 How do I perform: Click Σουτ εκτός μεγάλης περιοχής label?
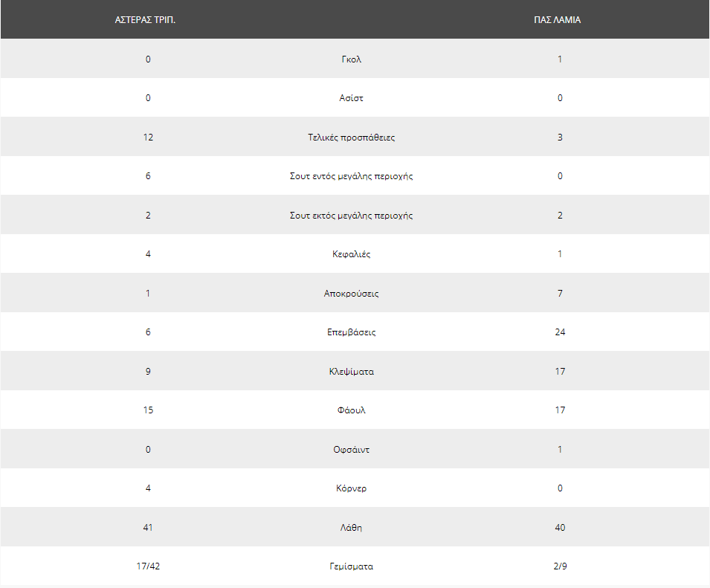(352, 216)
